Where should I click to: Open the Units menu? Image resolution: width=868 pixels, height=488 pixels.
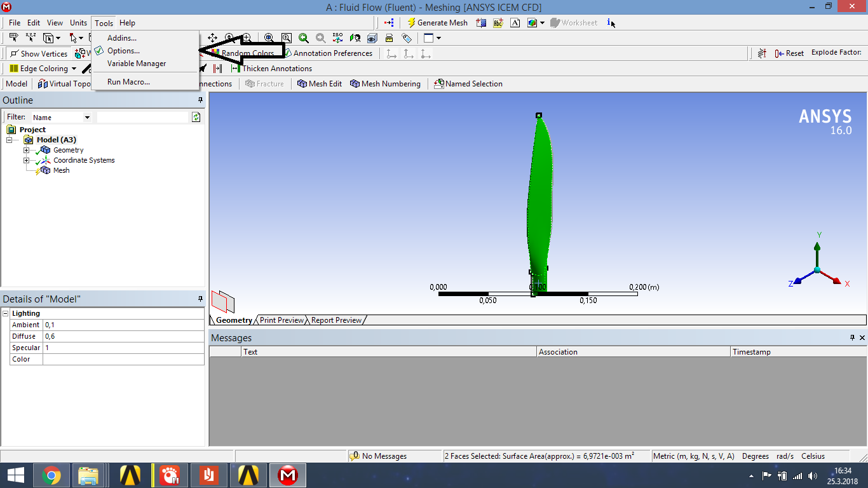(79, 23)
